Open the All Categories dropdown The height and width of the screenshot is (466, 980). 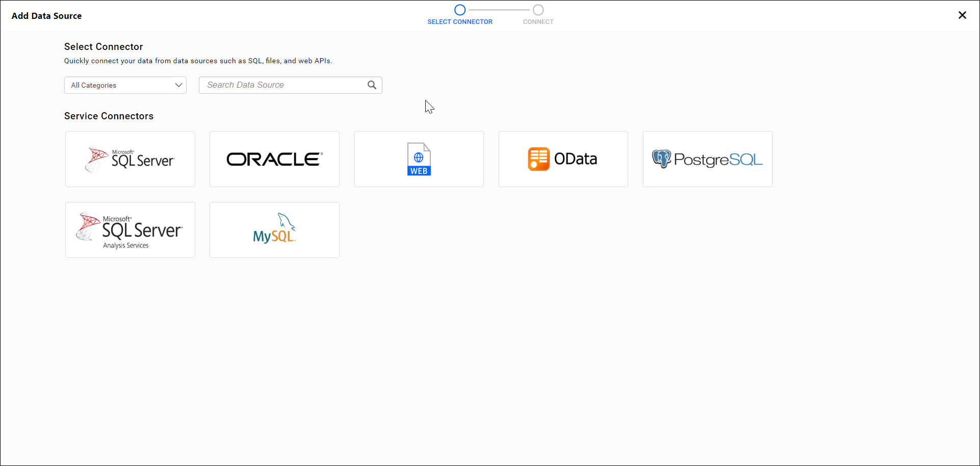pyautogui.click(x=125, y=85)
